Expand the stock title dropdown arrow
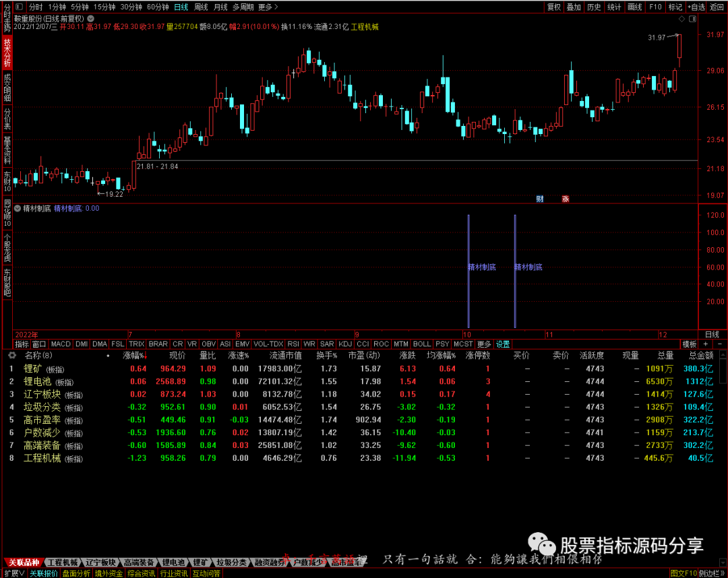728x578 pixels. (x=90, y=19)
